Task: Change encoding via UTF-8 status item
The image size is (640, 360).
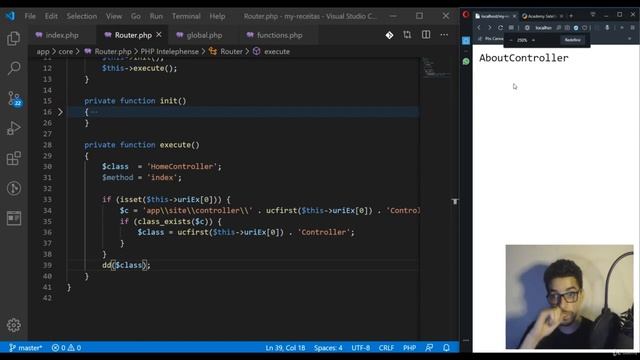Action: pyautogui.click(x=360, y=348)
